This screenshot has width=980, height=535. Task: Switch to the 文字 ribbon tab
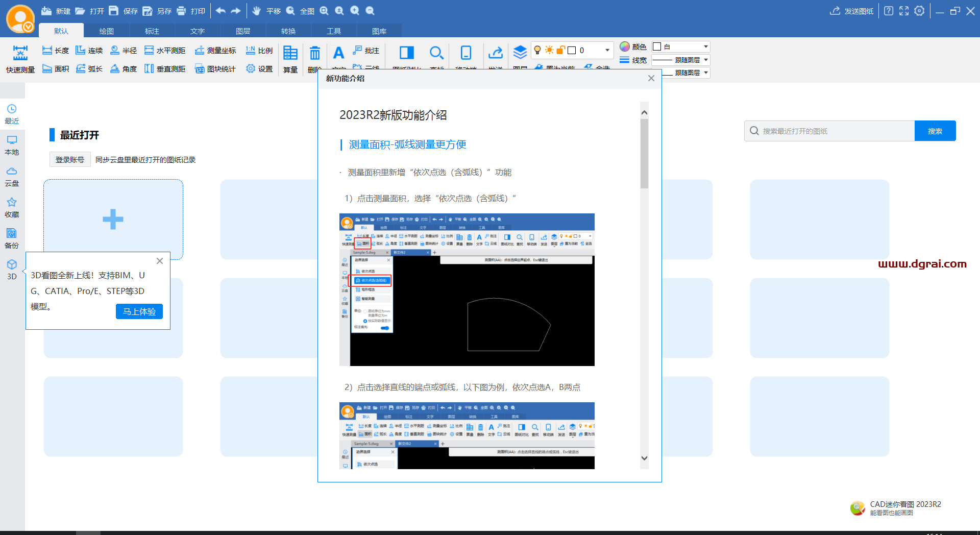pyautogui.click(x=198, y=31)
